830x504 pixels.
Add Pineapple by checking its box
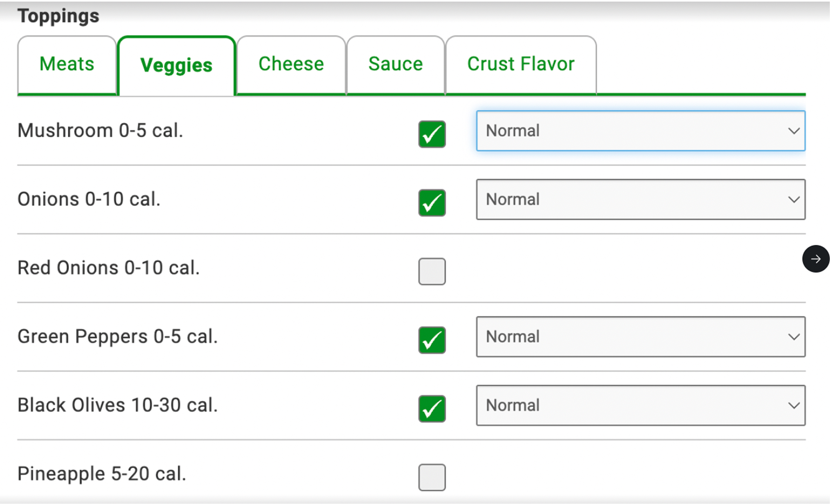click(432, 477)
